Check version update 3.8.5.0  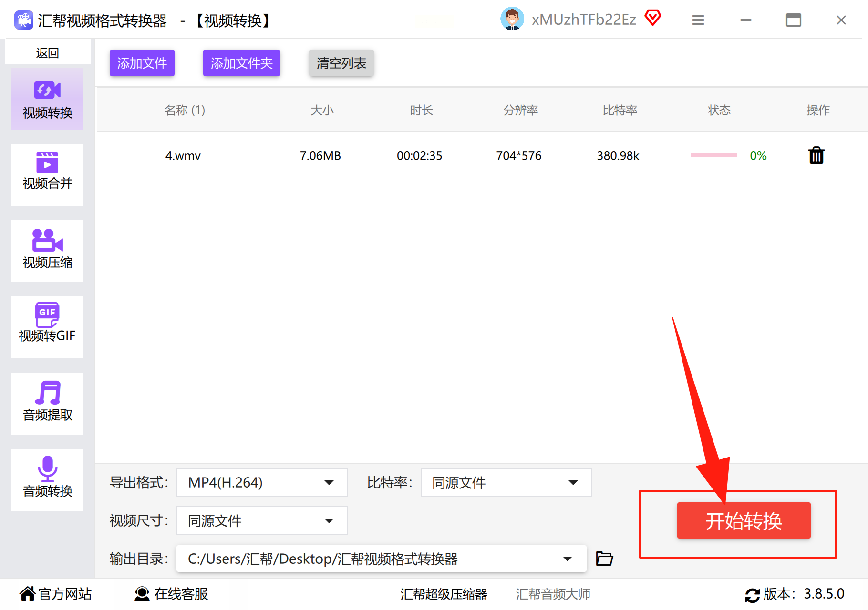tap(795, 594)
